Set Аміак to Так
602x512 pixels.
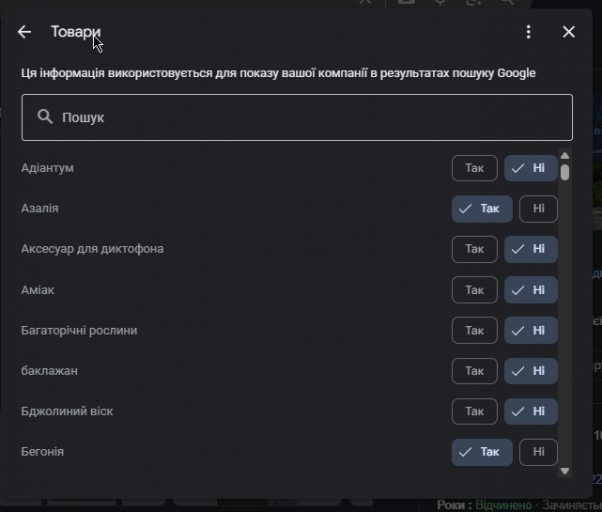[x=475, y=290]
